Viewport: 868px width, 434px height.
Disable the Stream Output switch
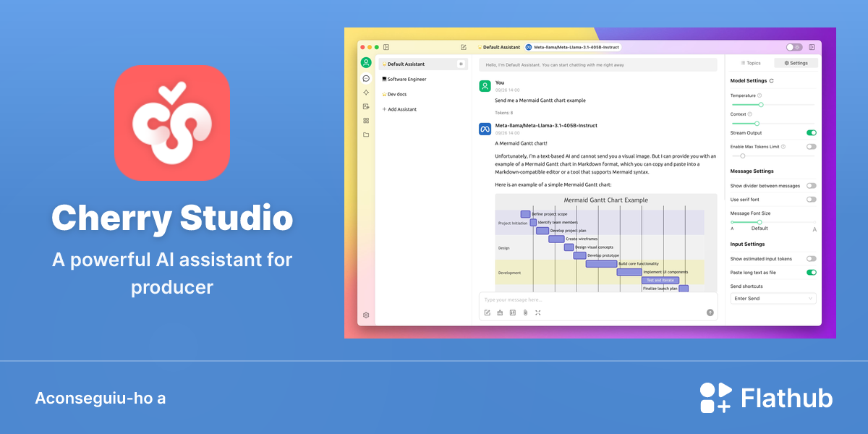(x=812, y=132)
